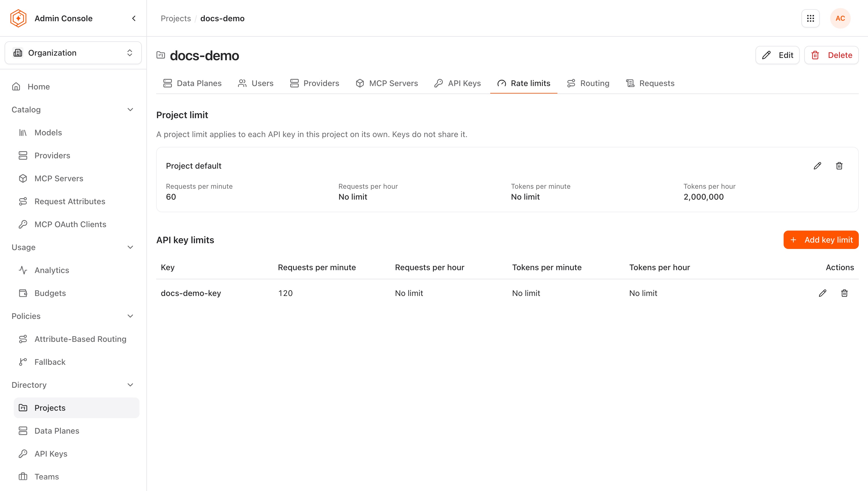868x491 pixels.
Task: Open Attribute-Based Routing in the sidebar
Action: 76,339
